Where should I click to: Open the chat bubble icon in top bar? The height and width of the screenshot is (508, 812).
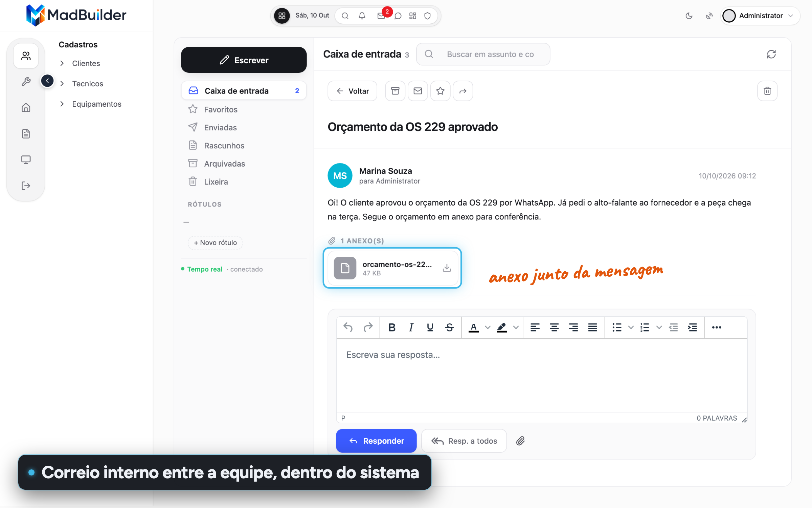pyautogui.click(x=398, y=16)
